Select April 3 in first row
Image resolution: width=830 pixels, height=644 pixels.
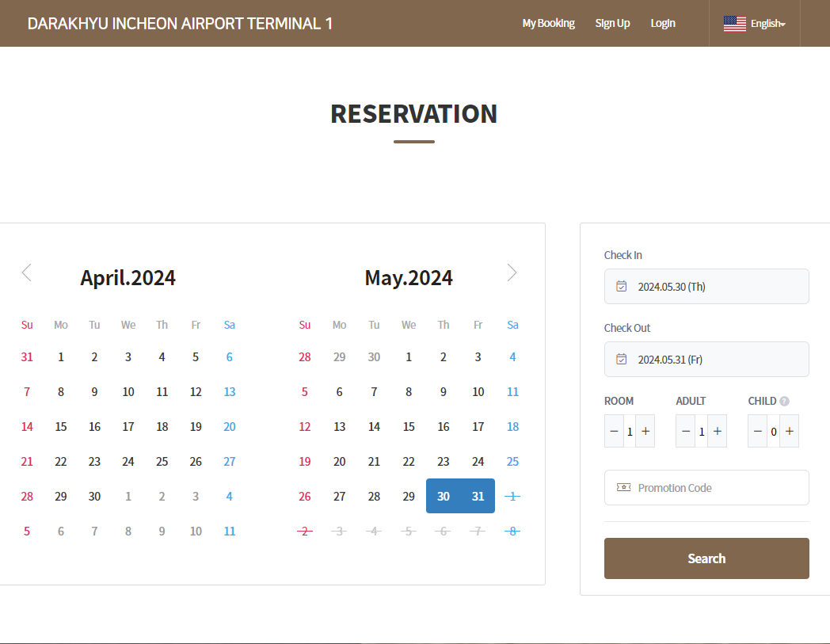coord(128,357)
